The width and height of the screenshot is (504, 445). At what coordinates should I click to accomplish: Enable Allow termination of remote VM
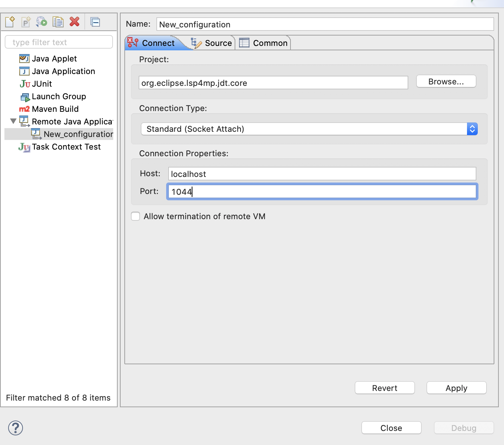point(136,216)
